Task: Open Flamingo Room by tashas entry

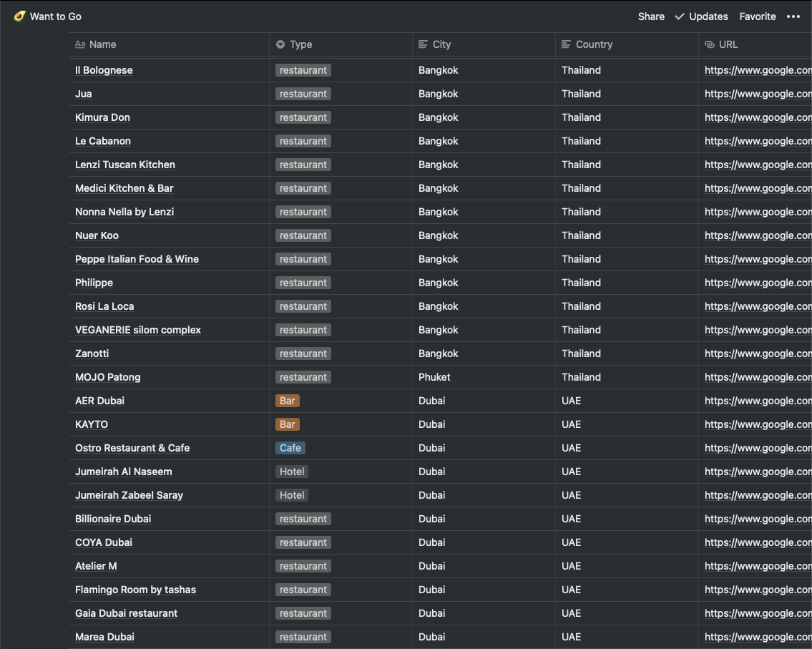Action: coord(135,590)
